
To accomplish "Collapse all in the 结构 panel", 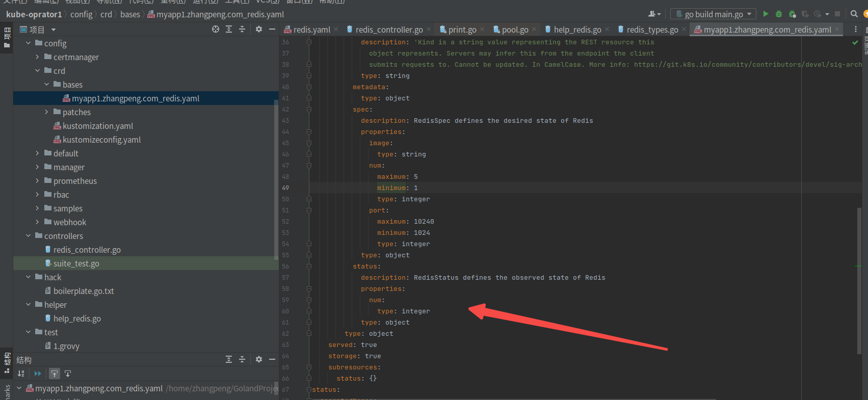I will pyautogui.click(x=242, y=360).
